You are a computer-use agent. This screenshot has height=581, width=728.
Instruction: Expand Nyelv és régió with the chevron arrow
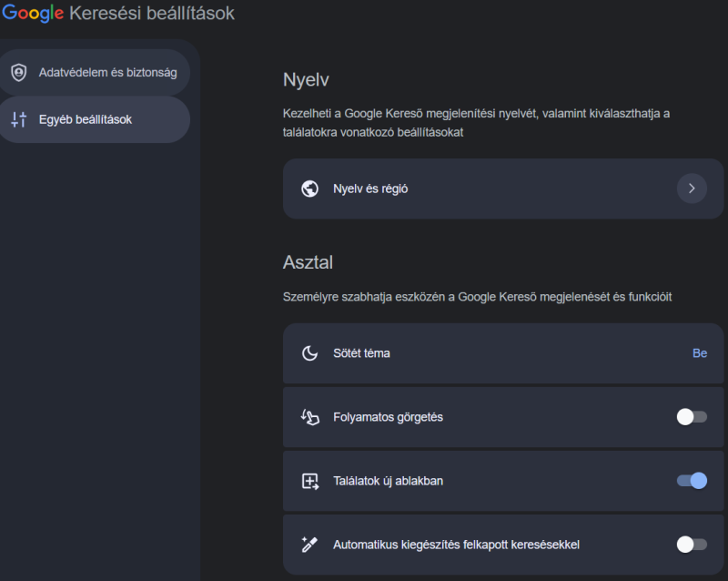692,189
